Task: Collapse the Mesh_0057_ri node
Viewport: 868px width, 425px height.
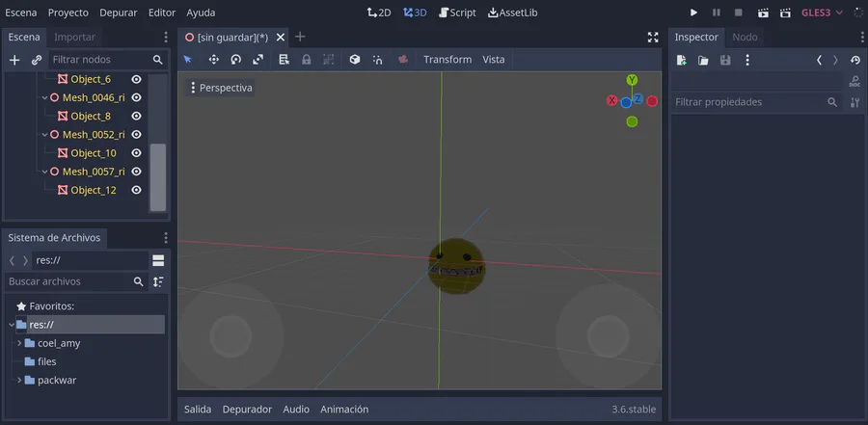Action: [44, 172]
